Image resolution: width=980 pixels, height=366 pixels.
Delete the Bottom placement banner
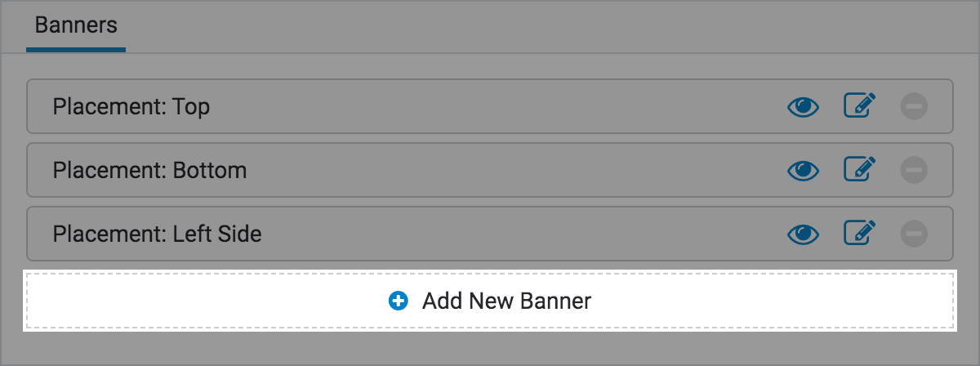click(914, 170)
